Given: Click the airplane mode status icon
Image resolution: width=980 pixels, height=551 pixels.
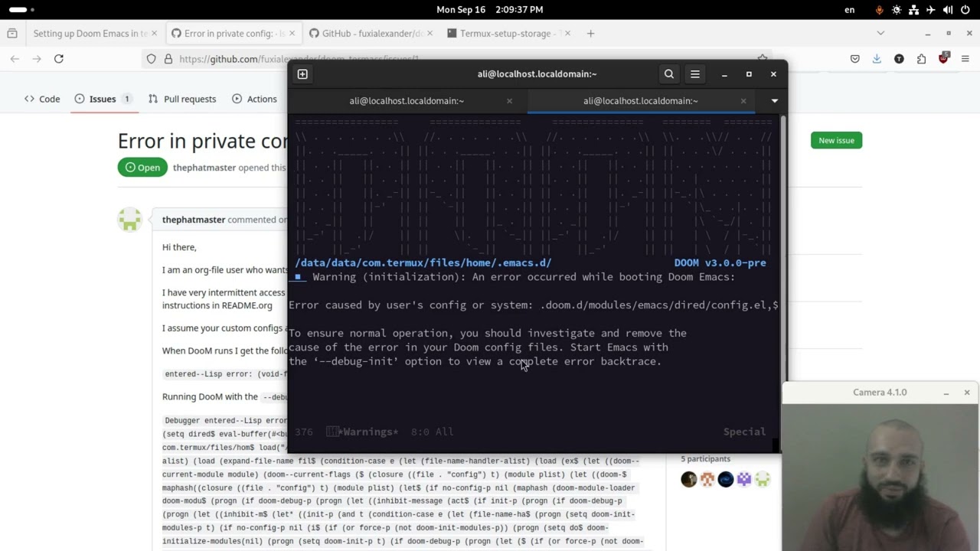Looking at the screenshot, I should pos(930,10).
